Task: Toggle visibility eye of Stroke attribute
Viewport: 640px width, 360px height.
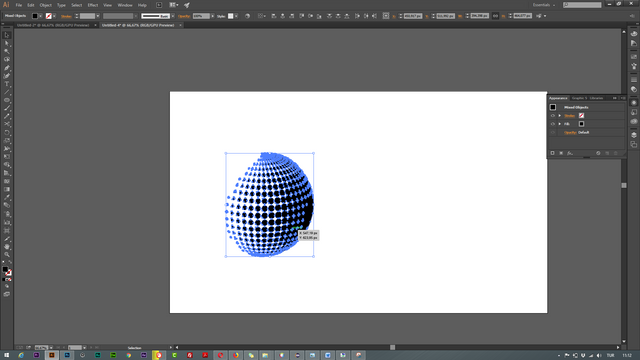Action: pos(553,116)
